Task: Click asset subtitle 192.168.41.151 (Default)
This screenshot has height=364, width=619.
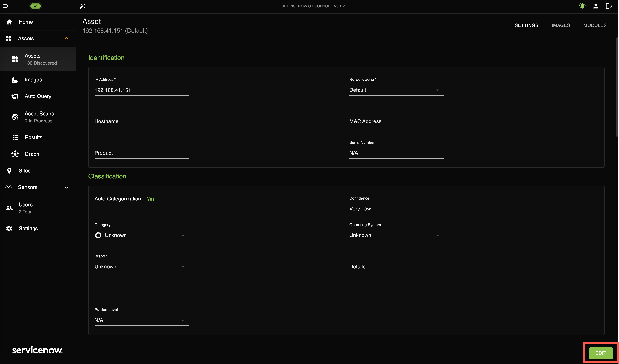Action: point(115,31)
